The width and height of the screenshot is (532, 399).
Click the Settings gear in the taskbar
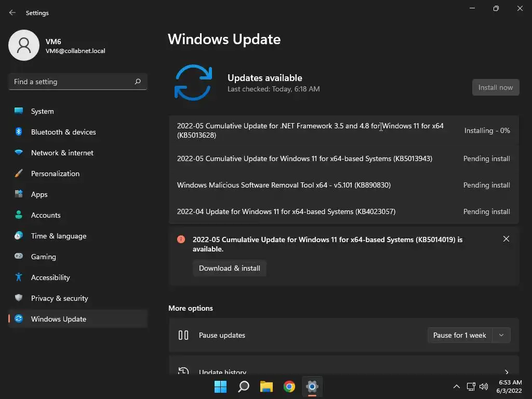pyautogui.click(x=312, y=387)
